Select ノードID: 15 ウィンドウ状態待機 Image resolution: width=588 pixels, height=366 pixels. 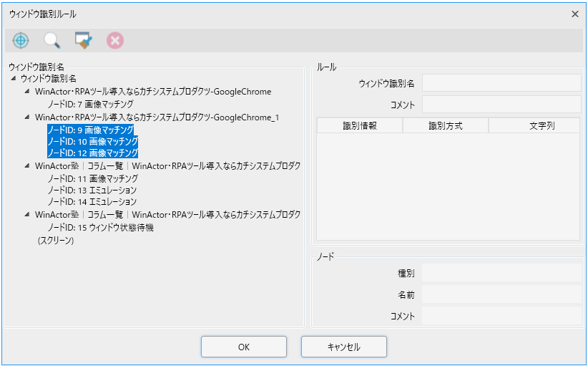(x=100, y=228)
